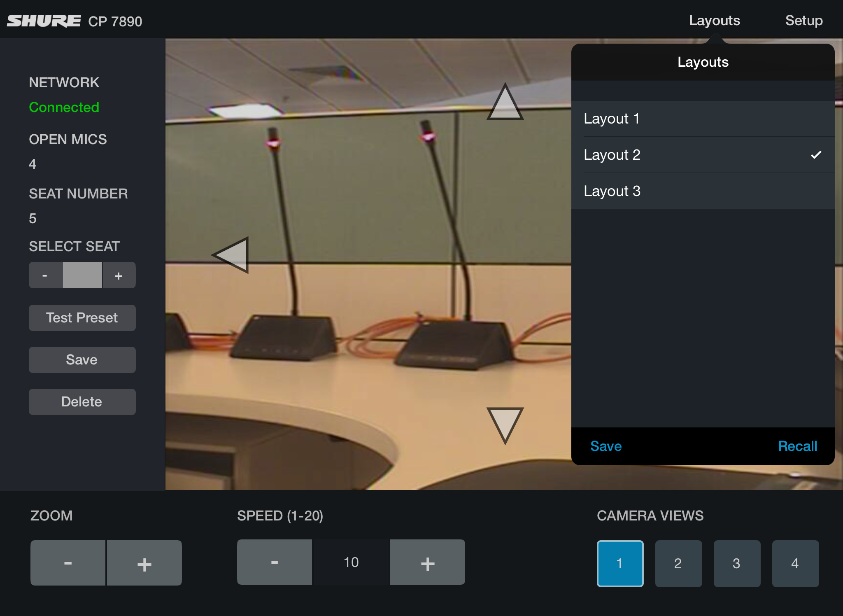Decrease camera speed with the minus button

point(274,562)
